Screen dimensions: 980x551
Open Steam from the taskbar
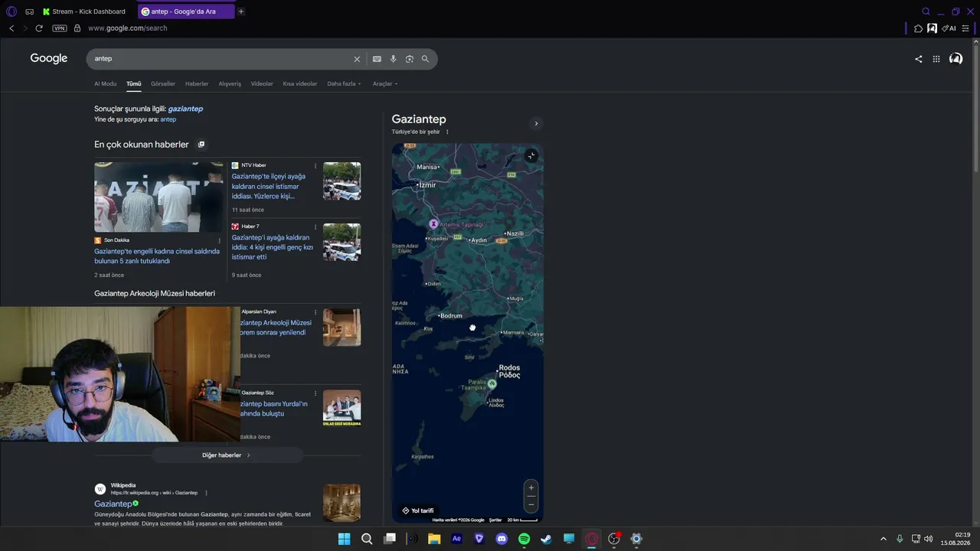point(546,539)
